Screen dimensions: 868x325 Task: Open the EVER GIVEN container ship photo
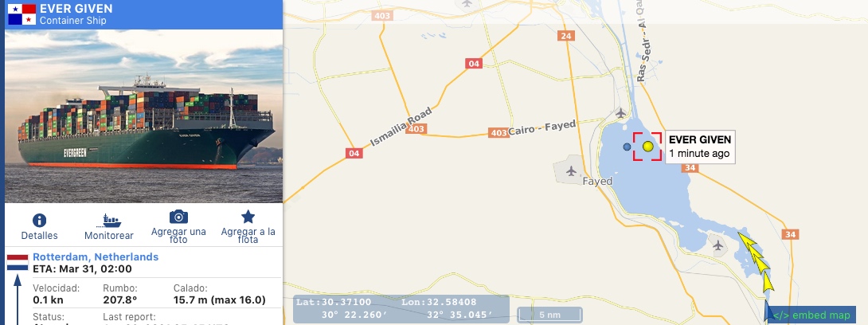pyautogui.click(x=144, y=116)
